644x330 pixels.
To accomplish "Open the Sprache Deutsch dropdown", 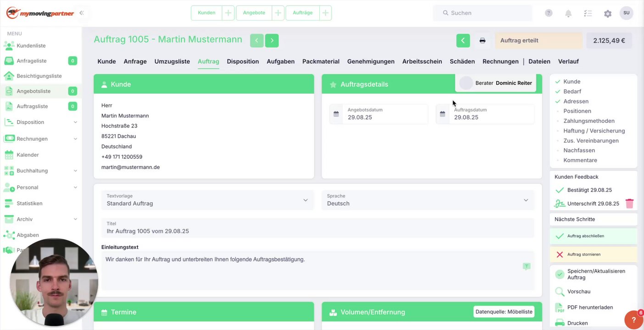I will pos(428,200).
